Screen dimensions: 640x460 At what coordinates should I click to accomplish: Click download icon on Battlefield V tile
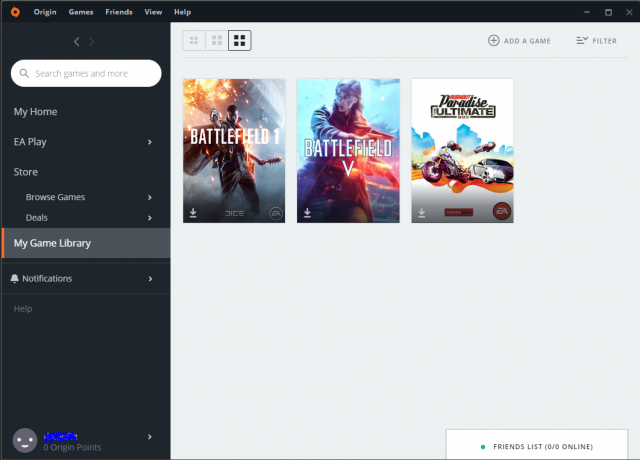point(307,213)
